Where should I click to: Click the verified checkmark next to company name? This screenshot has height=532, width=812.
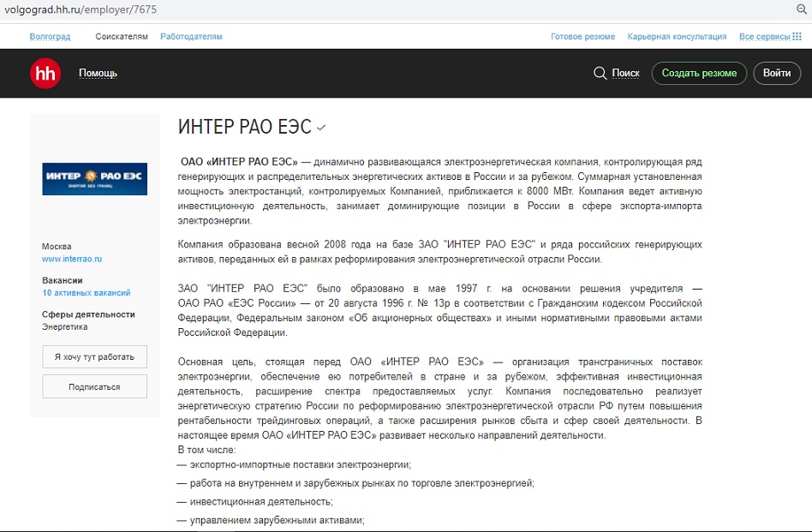(321, 129)
